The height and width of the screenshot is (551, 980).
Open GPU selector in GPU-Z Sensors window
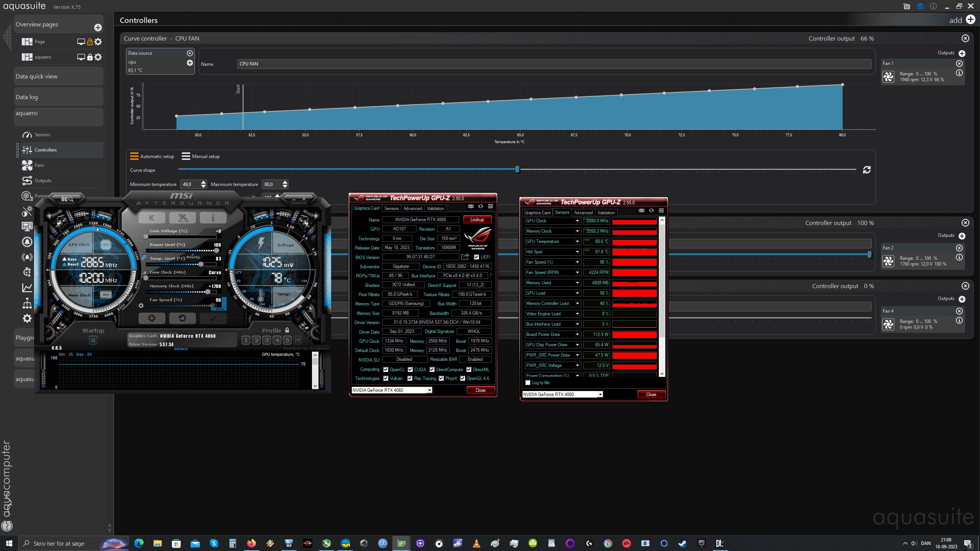pos(562,395)
